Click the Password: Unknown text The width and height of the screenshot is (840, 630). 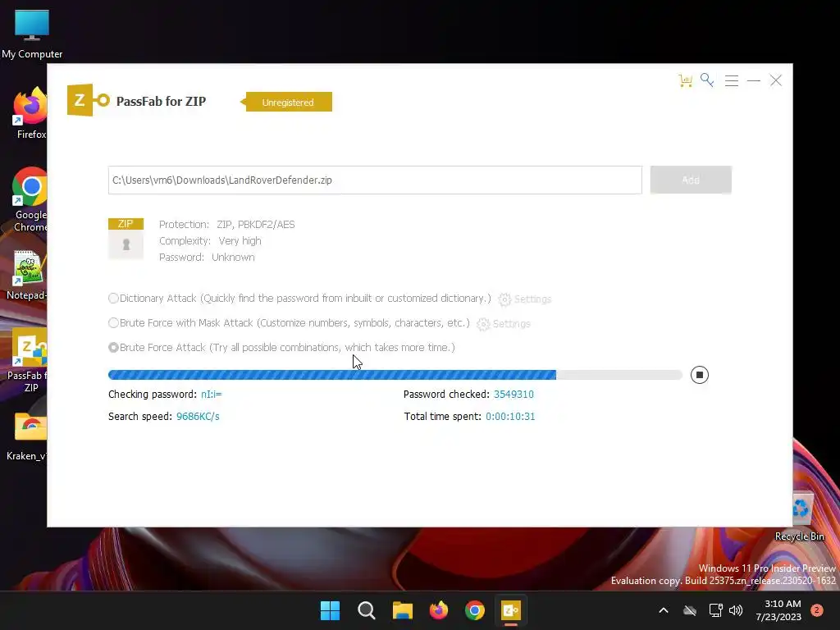pos(207,257)
